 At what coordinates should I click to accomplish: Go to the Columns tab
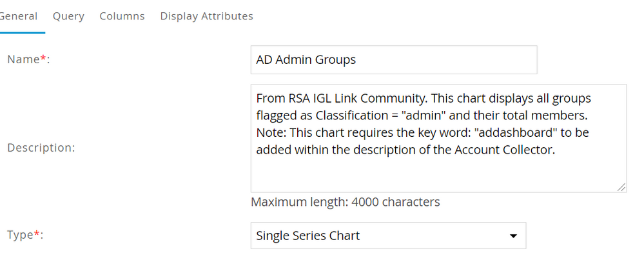pos(122,16)
